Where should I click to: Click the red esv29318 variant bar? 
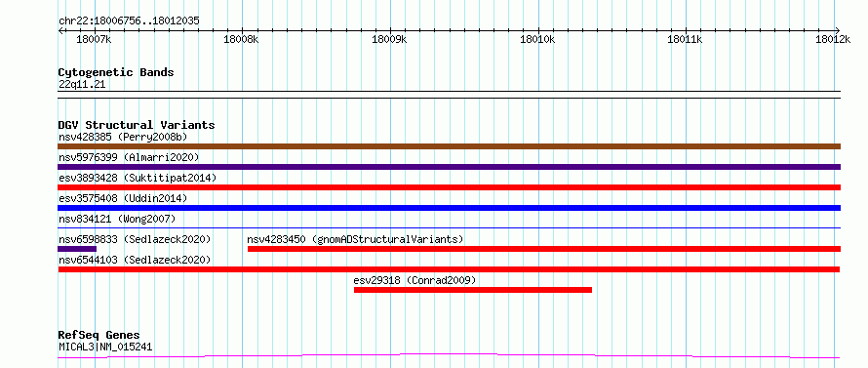tap(473, 290)
